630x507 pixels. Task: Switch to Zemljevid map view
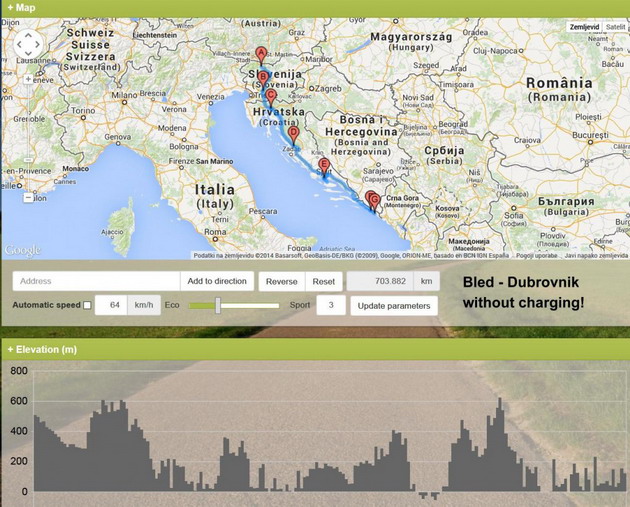(583, 27)
